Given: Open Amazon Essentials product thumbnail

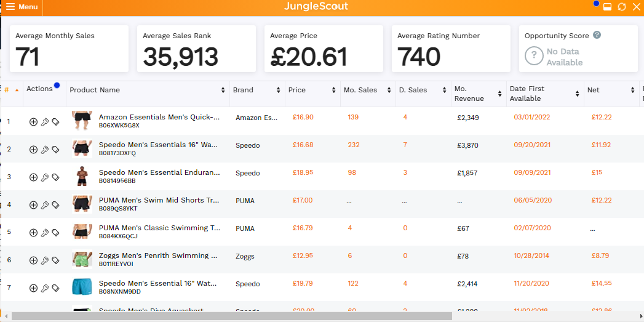Looking at the screenshot, I should click(82, 121).
